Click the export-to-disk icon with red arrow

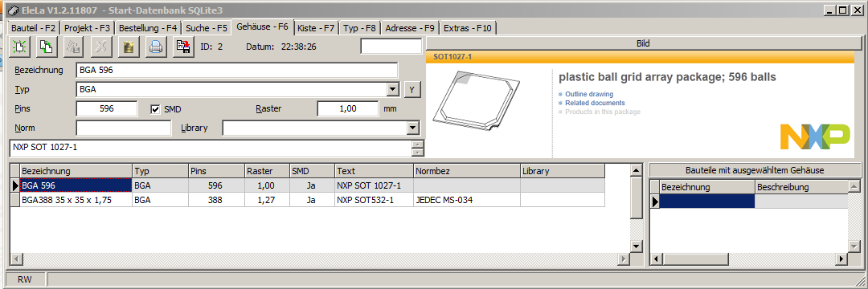pyautogui.click(x=183, y=47)
